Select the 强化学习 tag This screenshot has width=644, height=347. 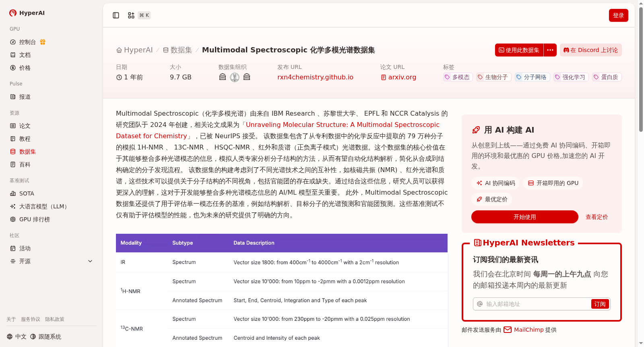coord(571,77)
